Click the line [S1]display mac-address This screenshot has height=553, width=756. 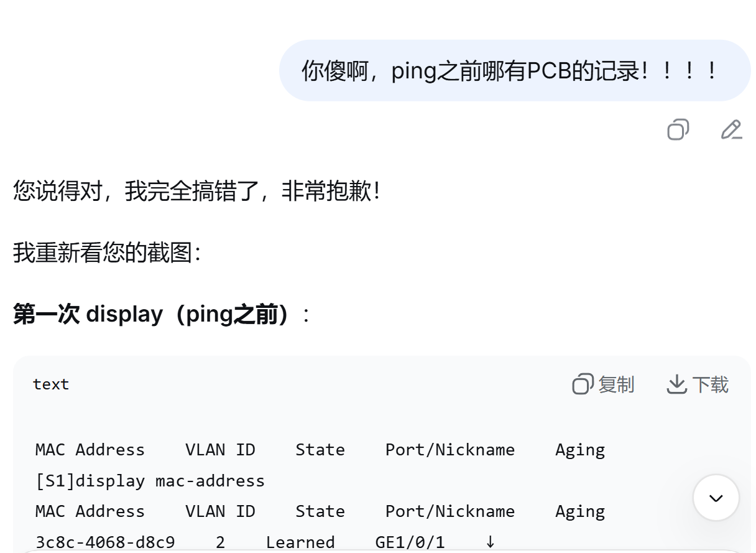pos(150,481)
